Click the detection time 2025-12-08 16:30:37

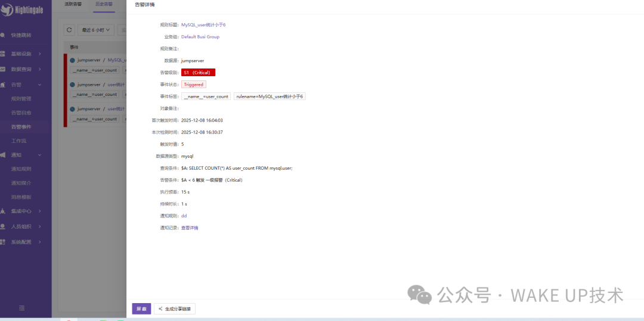(x=202, y=132)
